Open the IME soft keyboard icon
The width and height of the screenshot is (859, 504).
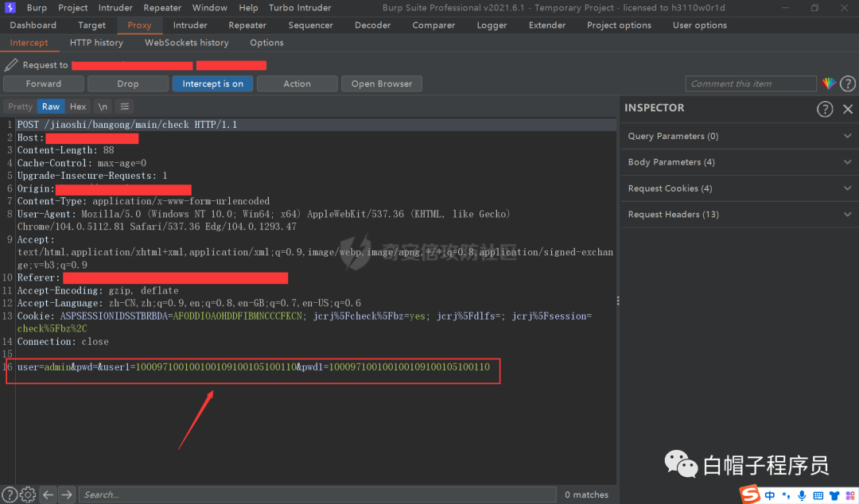(x=818, y=495)
